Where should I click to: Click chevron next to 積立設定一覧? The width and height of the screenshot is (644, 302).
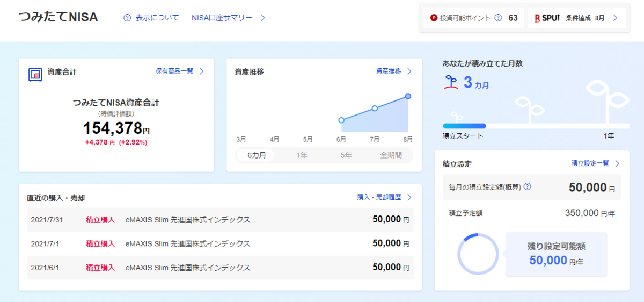(x=617, y=163)
